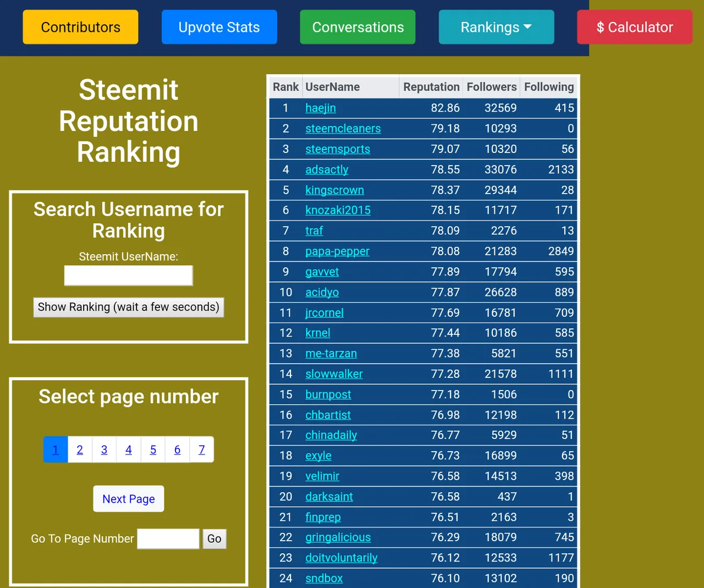Go to page 7 in pagination
This screenshot has width=704, height=588.
point(201,450)
